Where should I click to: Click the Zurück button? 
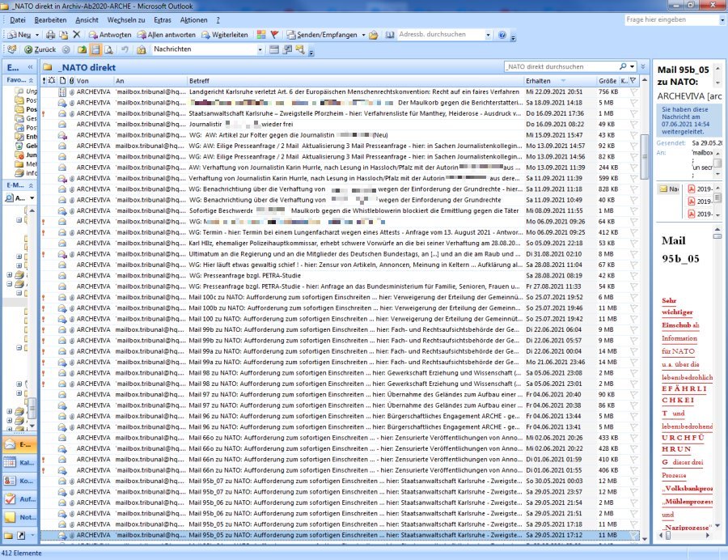click(40, 49)
